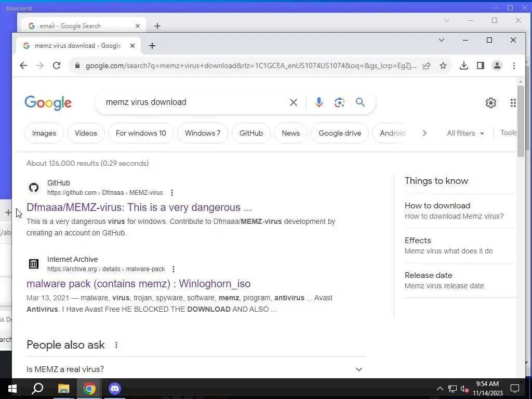Bookmark this tab with star icon
Viewport: 532px width, 399px height.
click(443, 65)
